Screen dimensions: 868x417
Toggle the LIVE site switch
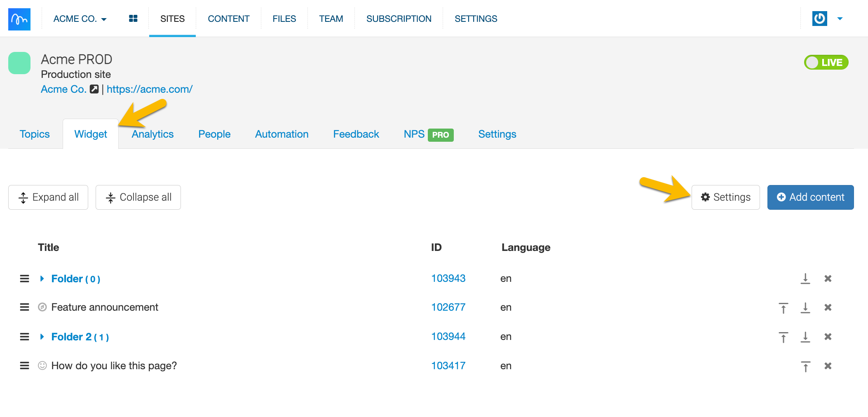pos(826,63)
